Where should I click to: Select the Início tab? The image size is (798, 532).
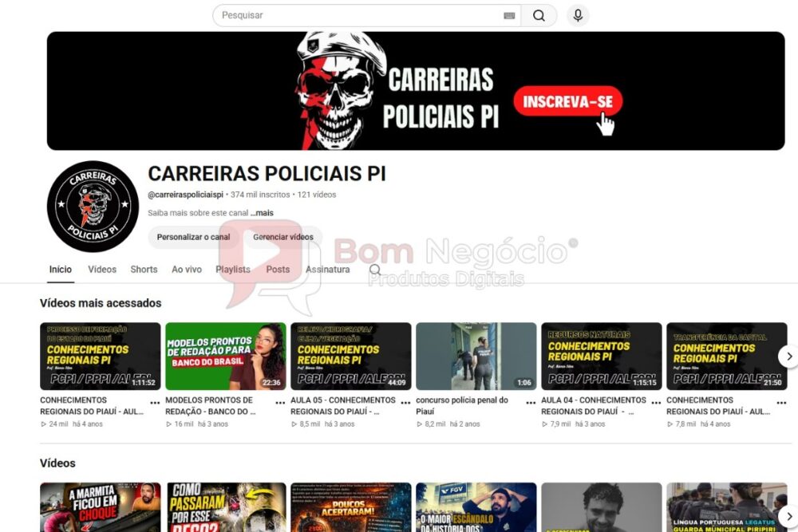coord(60,270)
